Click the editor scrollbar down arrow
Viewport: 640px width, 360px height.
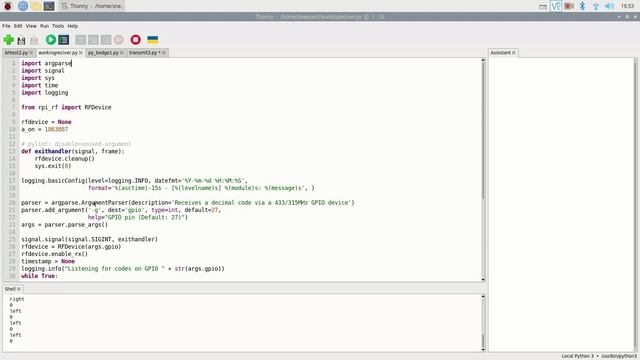(483, 279)
